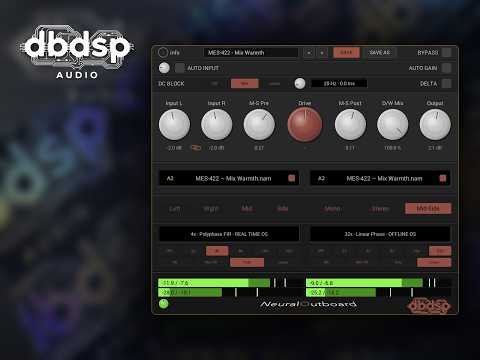Click the Save As button

point(380,53)
